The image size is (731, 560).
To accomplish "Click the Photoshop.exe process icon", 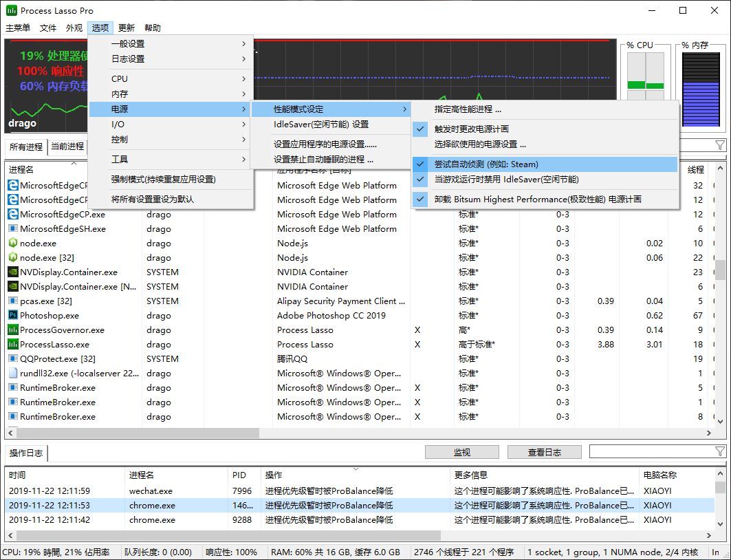I will tap(13, 316).
